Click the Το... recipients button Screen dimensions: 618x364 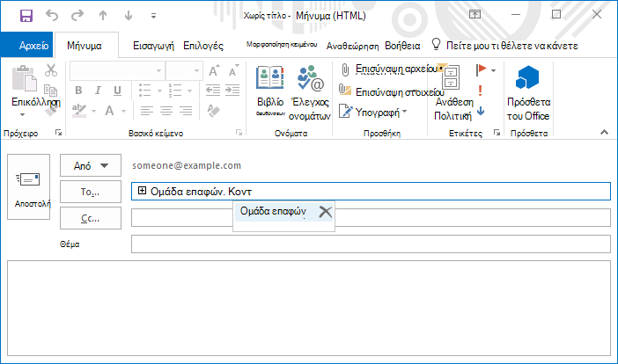coord(91,192)
